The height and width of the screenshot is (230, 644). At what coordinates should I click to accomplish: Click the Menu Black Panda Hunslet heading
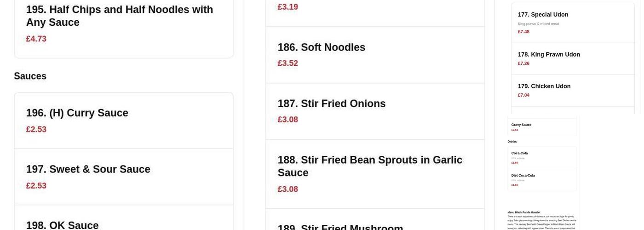point(524,213)
